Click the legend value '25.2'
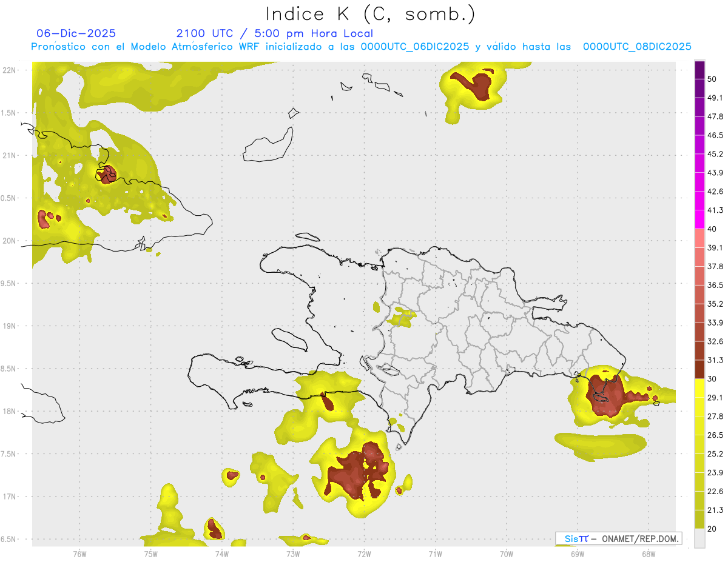The image size is (728, 562). 715,454
